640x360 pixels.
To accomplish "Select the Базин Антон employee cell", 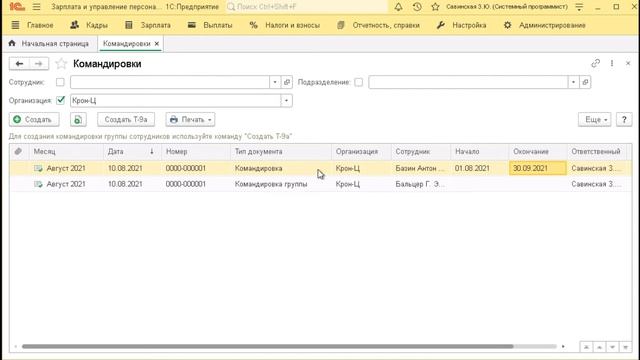I will point(421,168).
